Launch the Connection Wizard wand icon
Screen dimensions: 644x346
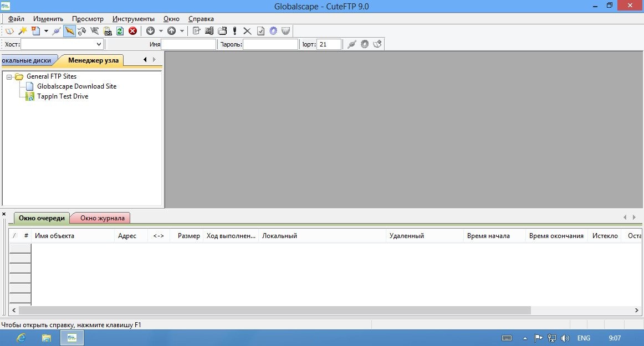pos(23,31)
